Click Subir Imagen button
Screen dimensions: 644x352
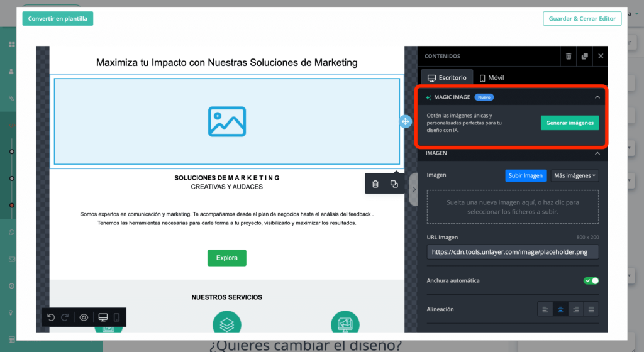pyautogui.click(x=525, y=175)
